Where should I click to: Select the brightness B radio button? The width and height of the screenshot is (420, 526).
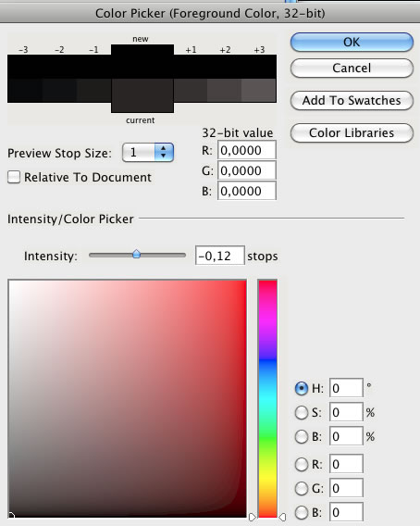click(301, 436)
